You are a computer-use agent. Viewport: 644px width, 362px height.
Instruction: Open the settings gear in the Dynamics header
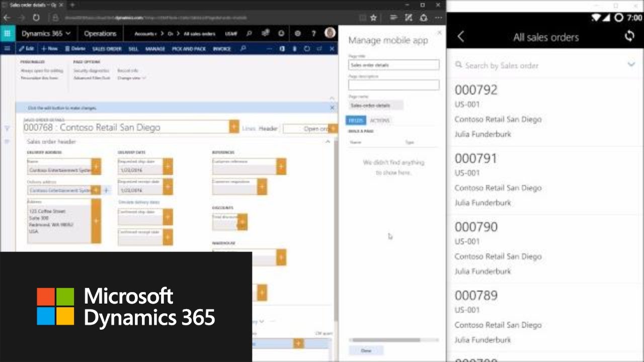pyautogui.click(x=297, y=34)
